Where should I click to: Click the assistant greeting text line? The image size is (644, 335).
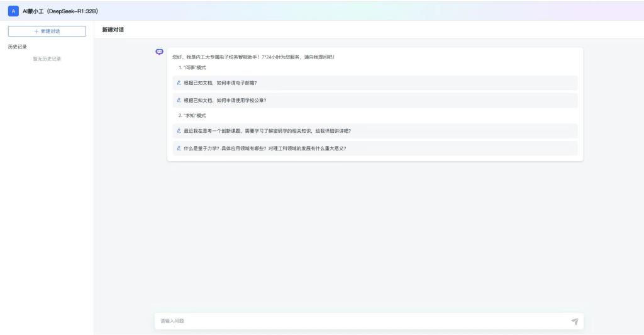point(253,57)
